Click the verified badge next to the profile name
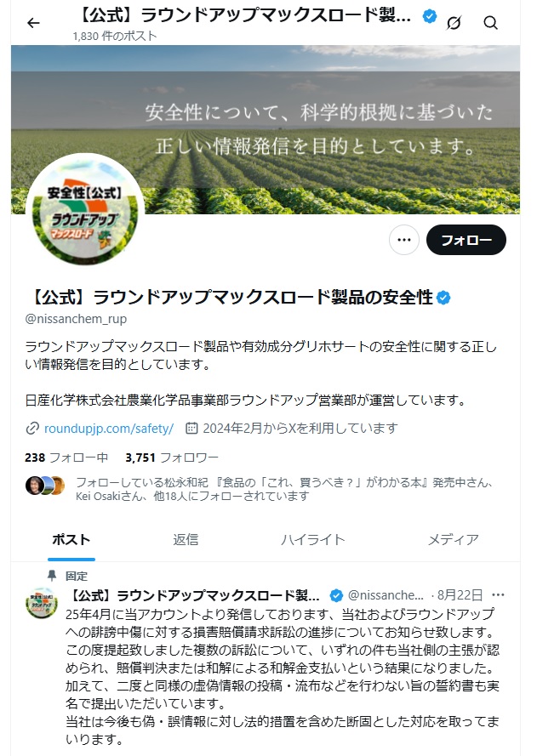 point(443,298)
